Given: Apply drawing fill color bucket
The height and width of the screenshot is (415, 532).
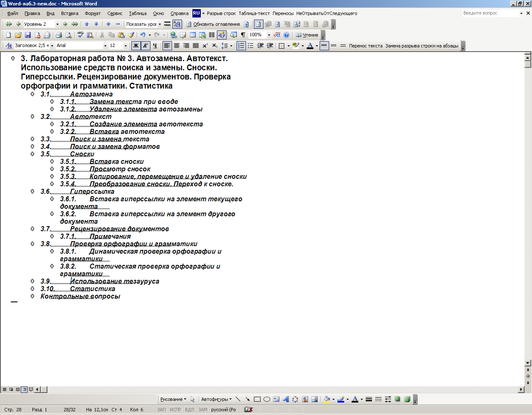Looking at the screenshot, I should pos(327,399).
